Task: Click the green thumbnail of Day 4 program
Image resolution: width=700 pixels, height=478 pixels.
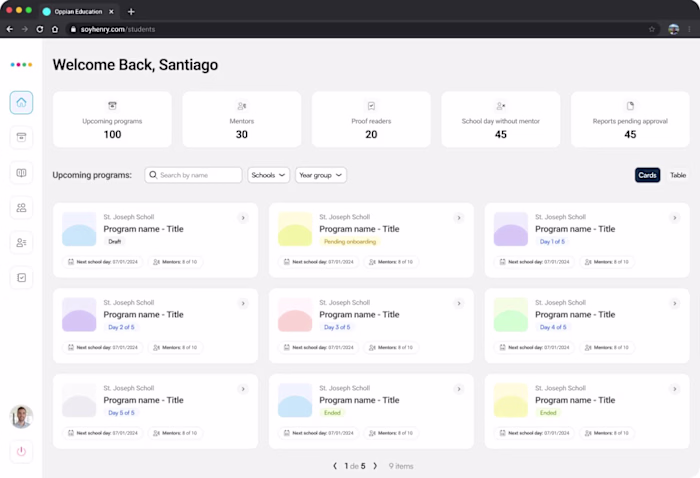Action: [511, 315]
